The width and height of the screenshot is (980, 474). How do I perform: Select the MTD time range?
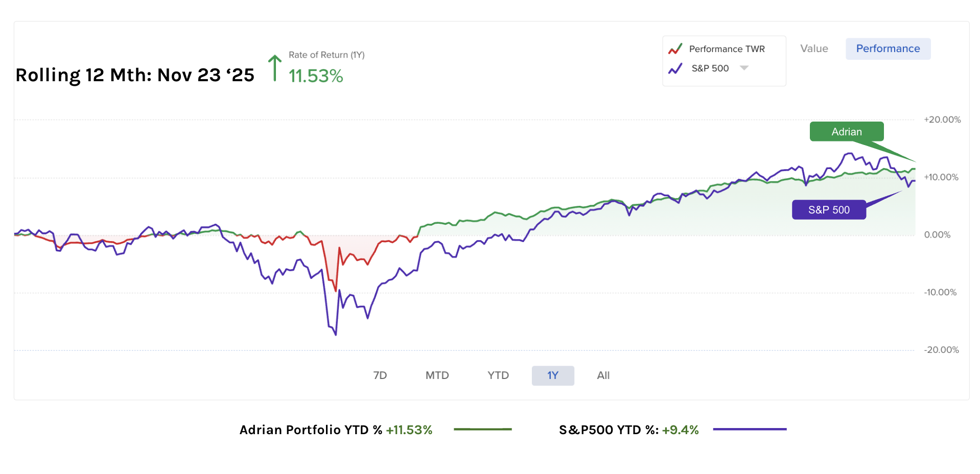[x=437, y=375]
